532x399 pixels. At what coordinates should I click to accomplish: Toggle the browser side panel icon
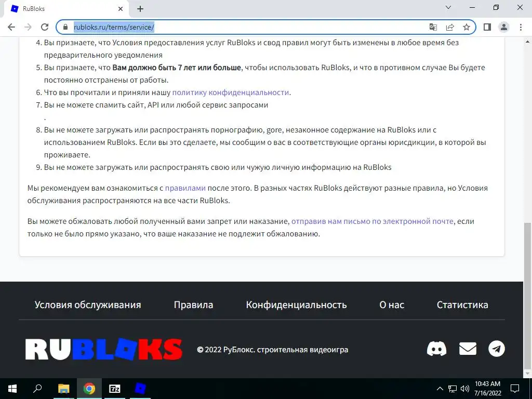(x=487, y=27)
